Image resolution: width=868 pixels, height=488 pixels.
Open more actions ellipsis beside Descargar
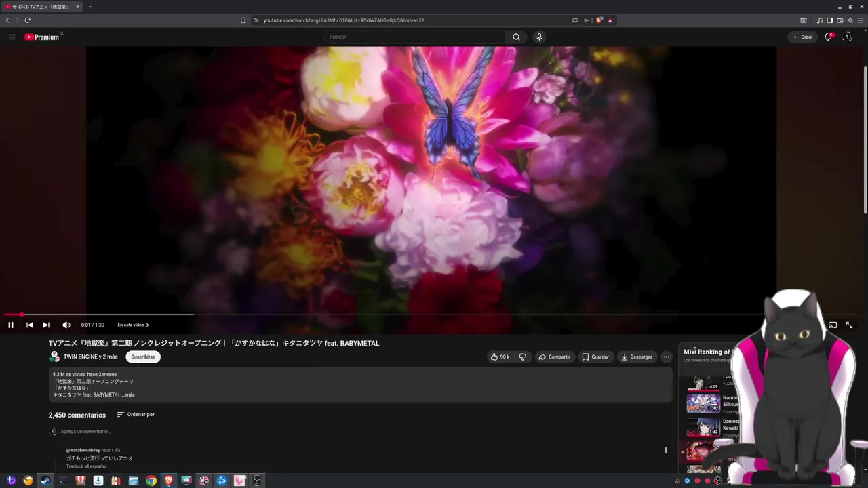coord(666,357)
